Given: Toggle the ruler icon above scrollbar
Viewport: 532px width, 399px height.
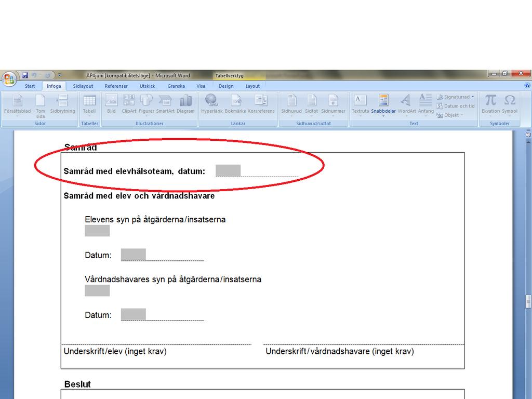Looking at the screenshot, I should [528, 135].
